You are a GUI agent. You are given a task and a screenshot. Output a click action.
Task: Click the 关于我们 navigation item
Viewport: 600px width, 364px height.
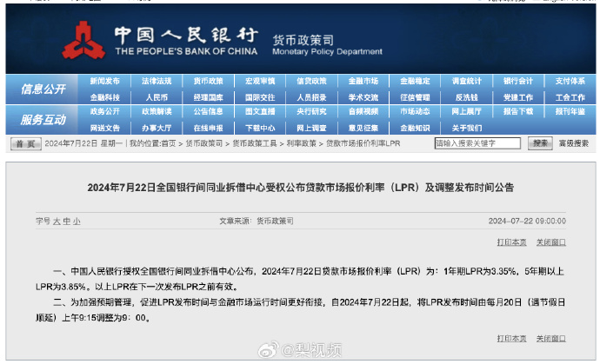click(x=466, y=128)
